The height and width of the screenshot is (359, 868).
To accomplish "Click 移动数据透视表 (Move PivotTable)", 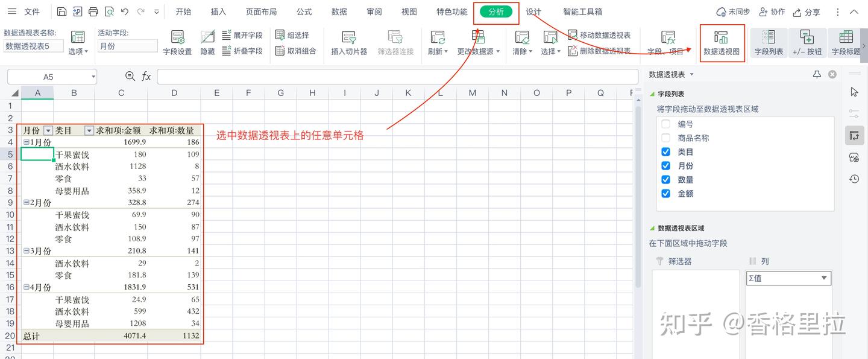I will pos(599,36).
